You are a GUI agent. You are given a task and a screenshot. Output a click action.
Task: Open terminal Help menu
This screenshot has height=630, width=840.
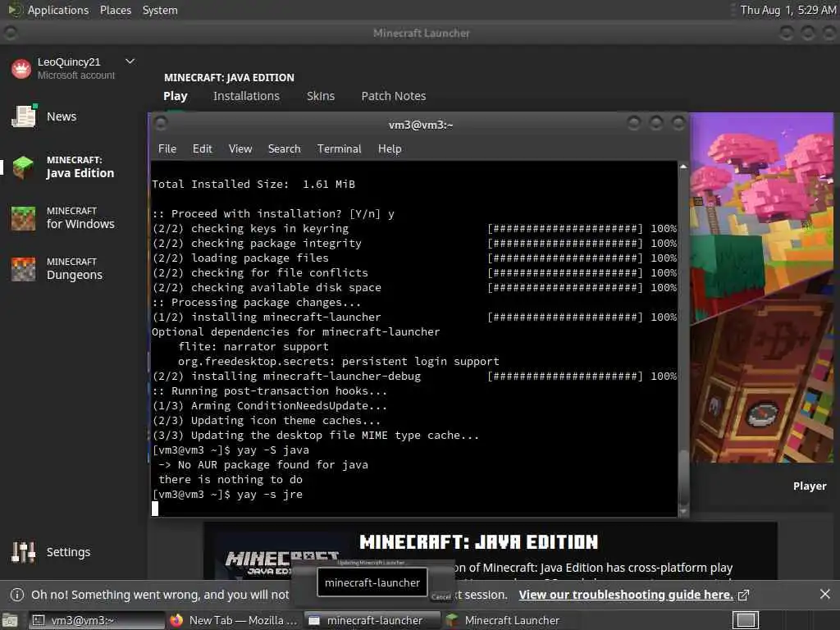[x=390, y=148]
